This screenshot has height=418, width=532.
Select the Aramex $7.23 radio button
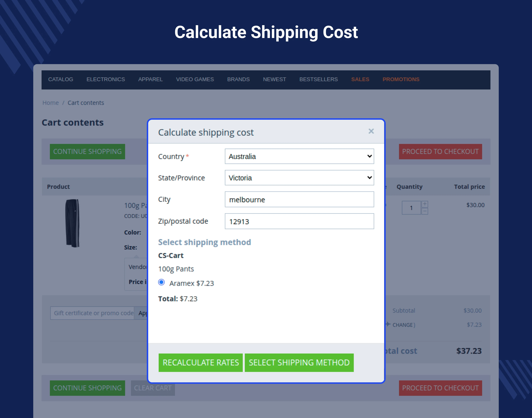[x=161, y=282]
